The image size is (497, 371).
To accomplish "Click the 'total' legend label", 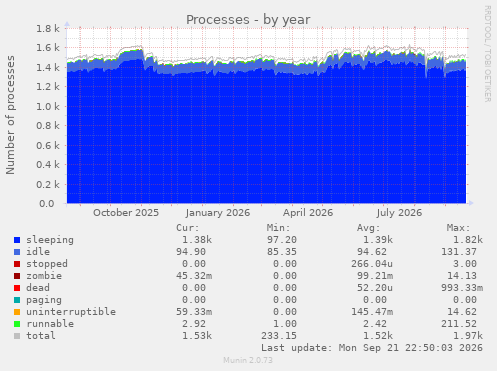I will [41, 336].
